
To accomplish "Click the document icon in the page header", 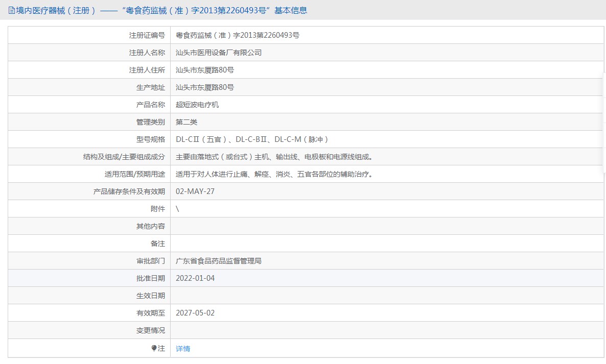I will pyautogui.click(x=12, y=10).
